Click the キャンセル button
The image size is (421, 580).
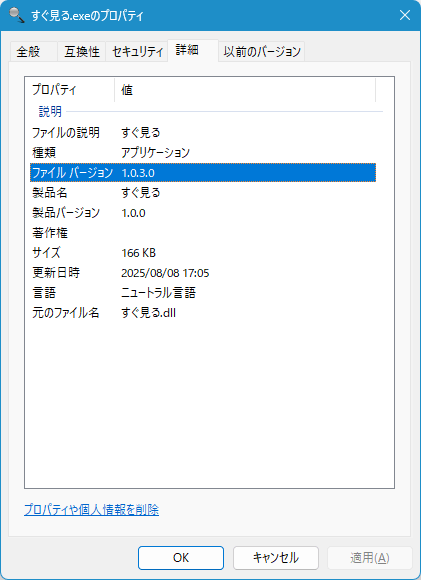pyautogui.click(x=276, y=558)
